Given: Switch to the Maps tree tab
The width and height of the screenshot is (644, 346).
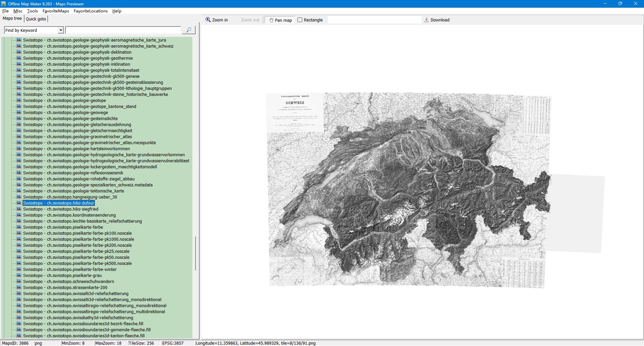Looking at the screenshot, I should 12,18.
